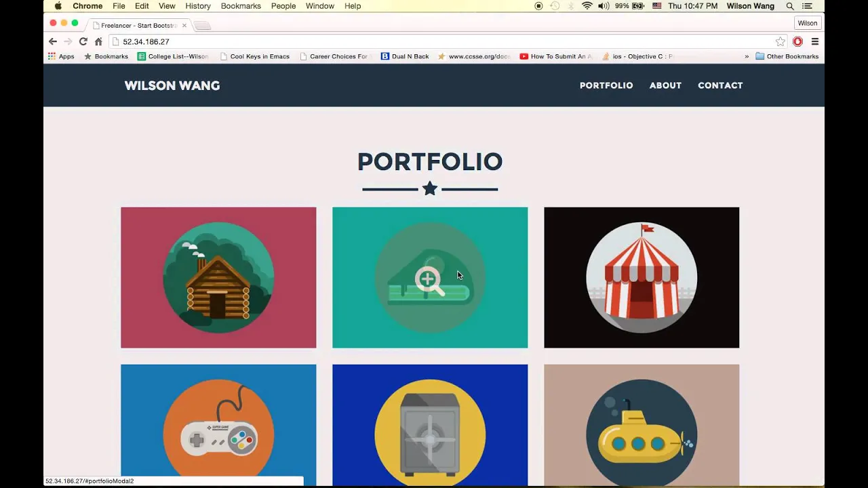This screenshot has height=488, width=868.
Task: Open the circus tent portfolio thumbnail
Action: [x=642, y=277]
